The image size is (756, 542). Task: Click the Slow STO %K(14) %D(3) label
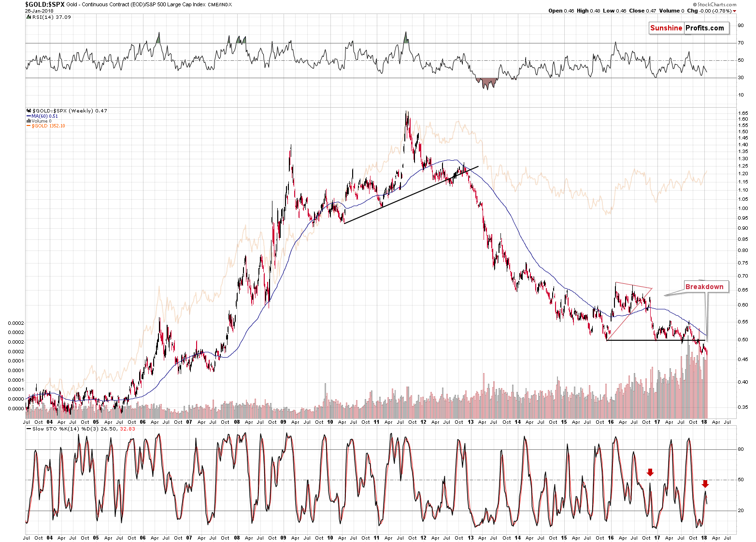(66, 429)
